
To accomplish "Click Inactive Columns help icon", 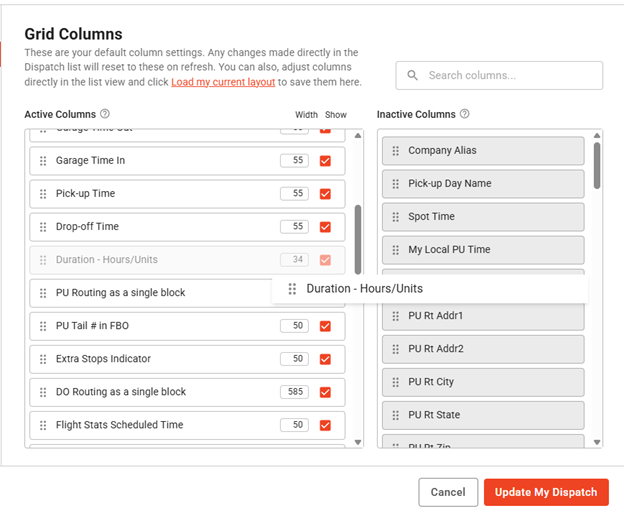I will tap(464, 114).
